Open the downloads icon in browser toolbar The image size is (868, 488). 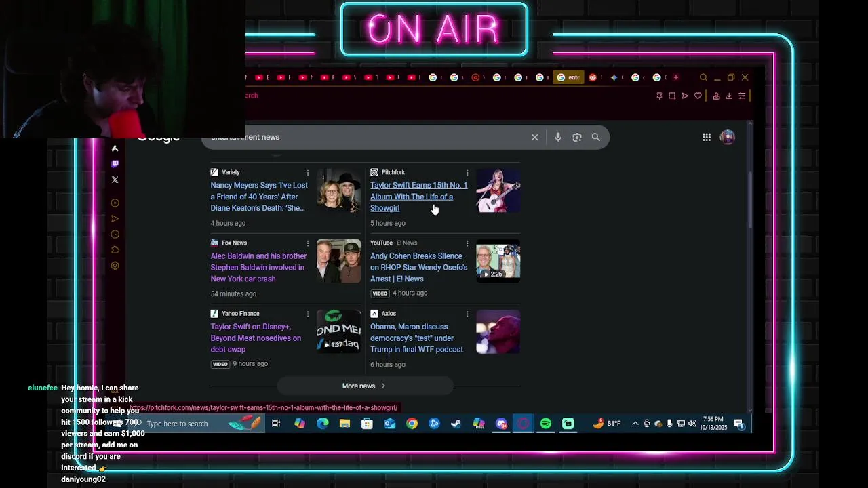click(x=729, y=96)
